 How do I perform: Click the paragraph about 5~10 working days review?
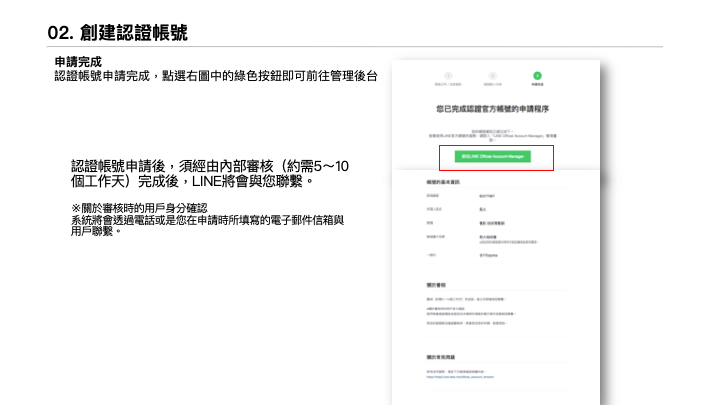[210, 173]
